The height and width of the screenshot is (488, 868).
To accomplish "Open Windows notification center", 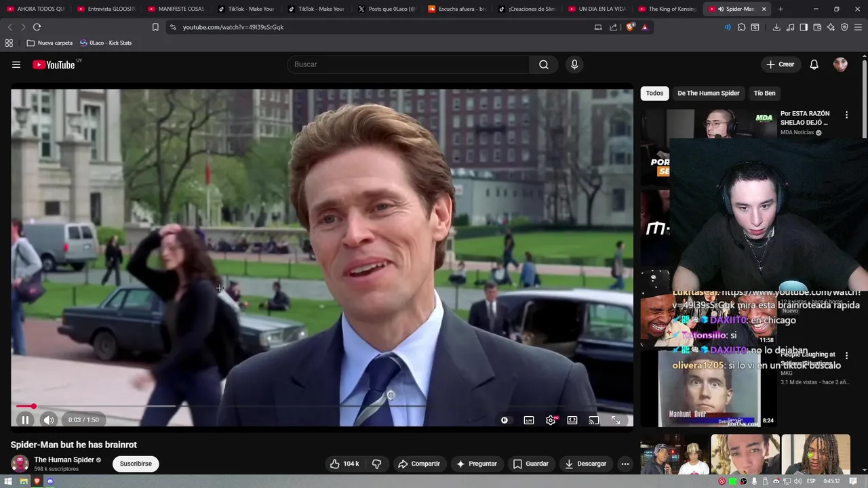I will [854, 481].
